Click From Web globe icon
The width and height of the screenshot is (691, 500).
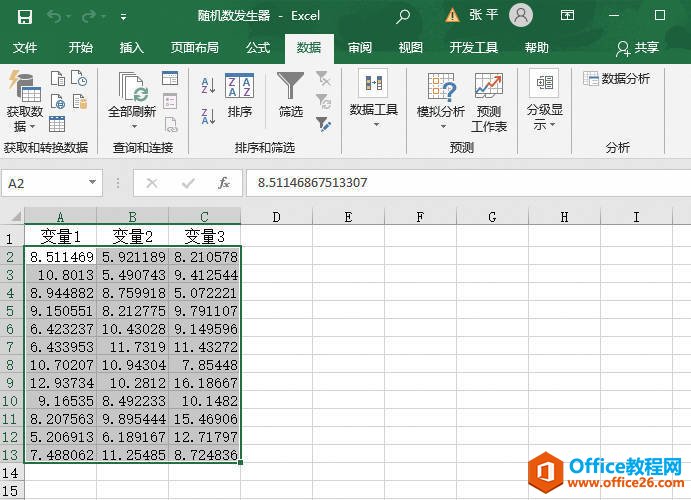(58, 101)
